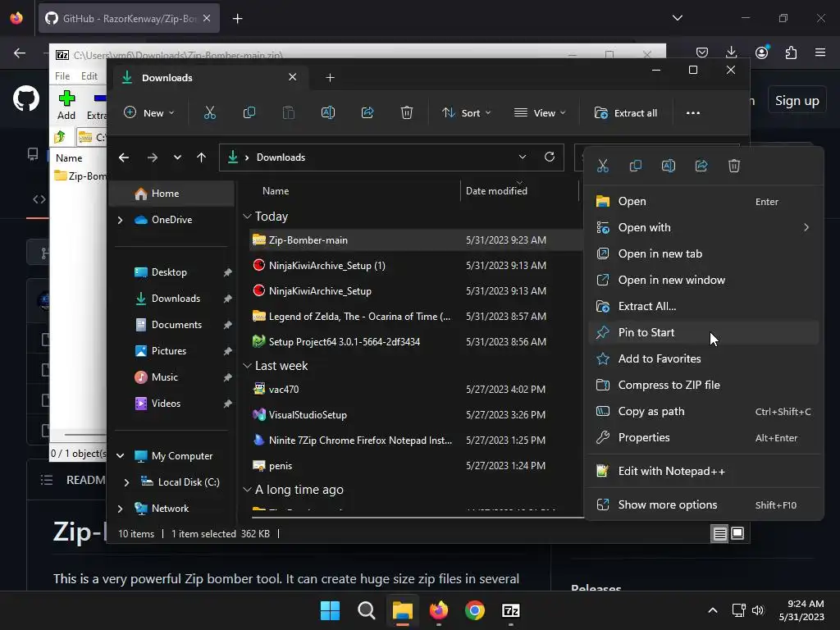Open Windows Start menu
Screen dimensions: 840x630
point(330,610)
